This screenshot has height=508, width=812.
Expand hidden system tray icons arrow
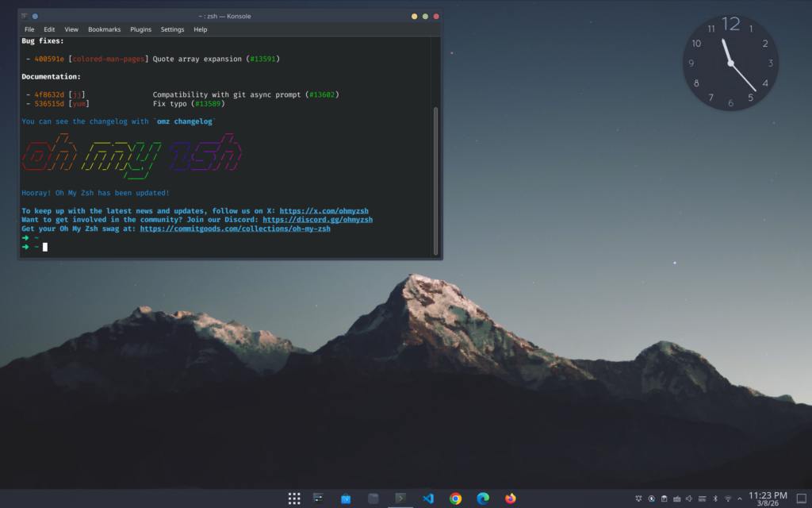[x=740, y=498]
